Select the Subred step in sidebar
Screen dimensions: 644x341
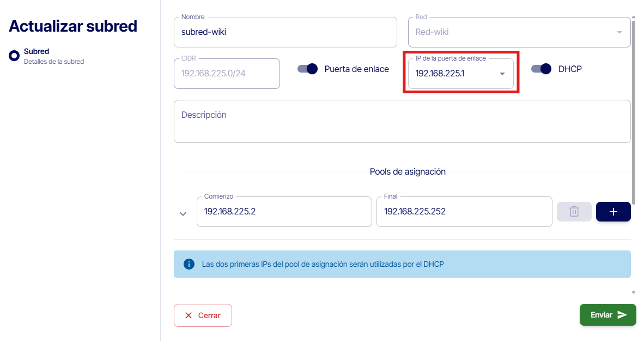pyautogui.click(x=37, y=52)
